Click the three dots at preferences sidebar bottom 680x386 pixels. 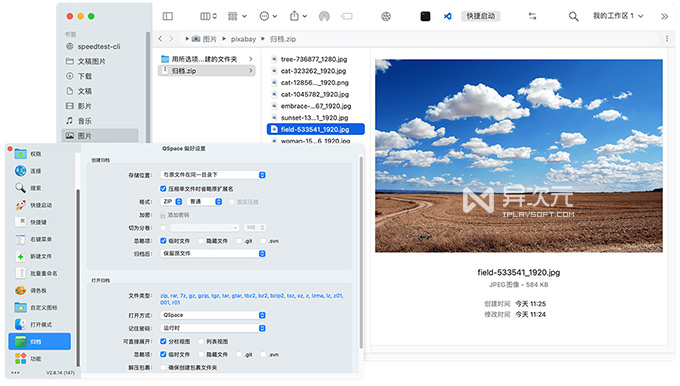coord(15,373)
